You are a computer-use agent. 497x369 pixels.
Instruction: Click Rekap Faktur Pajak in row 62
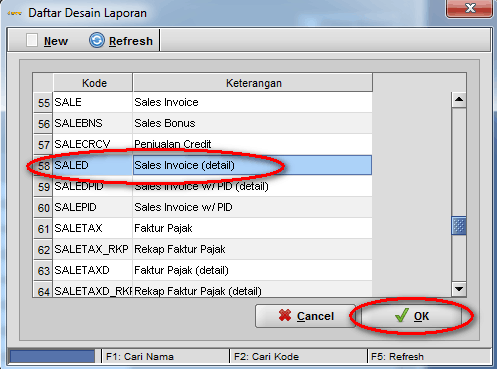253,249
